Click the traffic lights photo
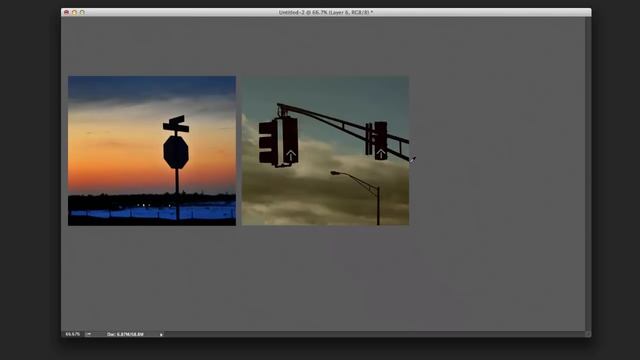The height and width of the screenshot is (360, 640). pos(325,151)
